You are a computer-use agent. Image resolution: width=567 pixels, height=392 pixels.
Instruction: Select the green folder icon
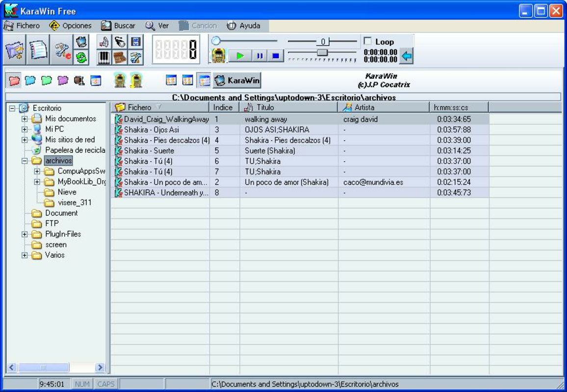[x=47, y=80]
